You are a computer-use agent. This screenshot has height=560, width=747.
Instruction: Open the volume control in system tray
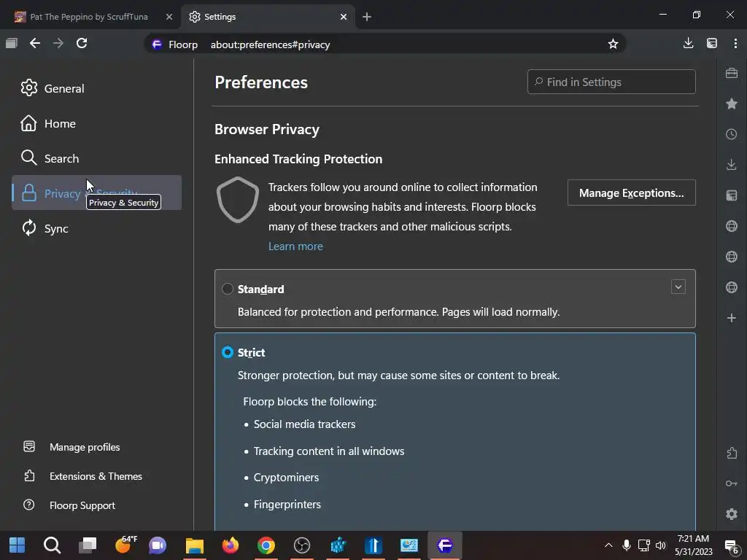pos(661,545)
